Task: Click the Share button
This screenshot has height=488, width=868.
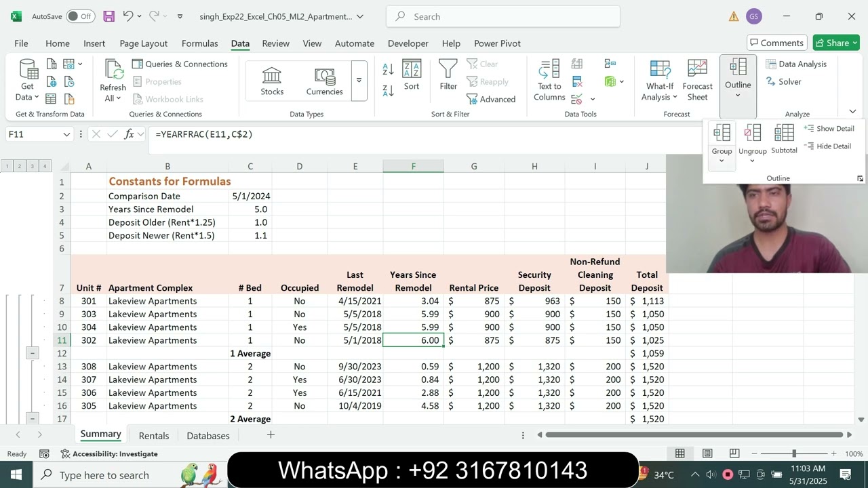Action: [x=836, y=43]
